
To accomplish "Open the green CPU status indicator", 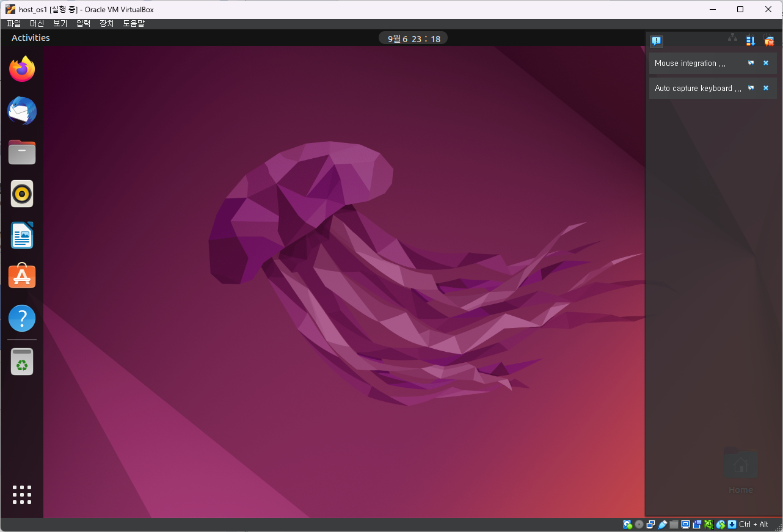I will coord(708,524).
